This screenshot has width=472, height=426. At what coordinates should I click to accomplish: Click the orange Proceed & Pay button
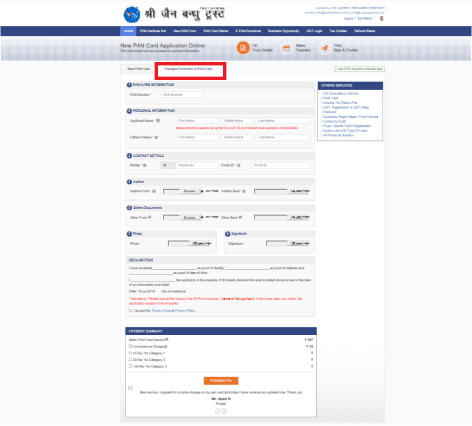pos(221,381)
